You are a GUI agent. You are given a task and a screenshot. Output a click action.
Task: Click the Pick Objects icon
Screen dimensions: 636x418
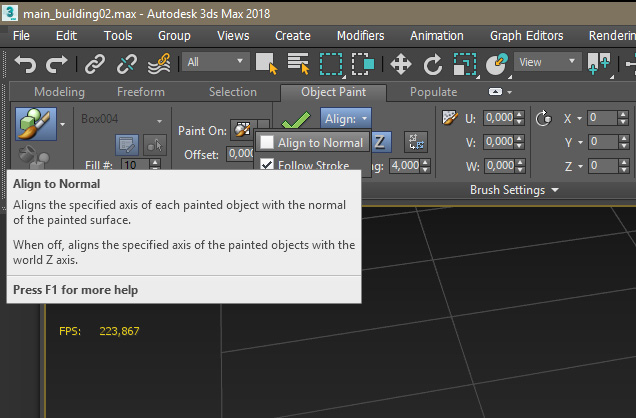(x=155, y=145)
